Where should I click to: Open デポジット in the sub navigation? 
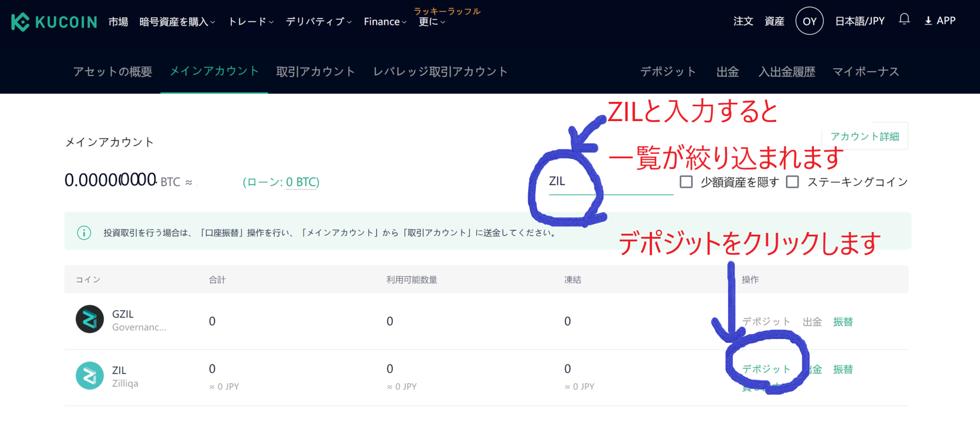668,71
